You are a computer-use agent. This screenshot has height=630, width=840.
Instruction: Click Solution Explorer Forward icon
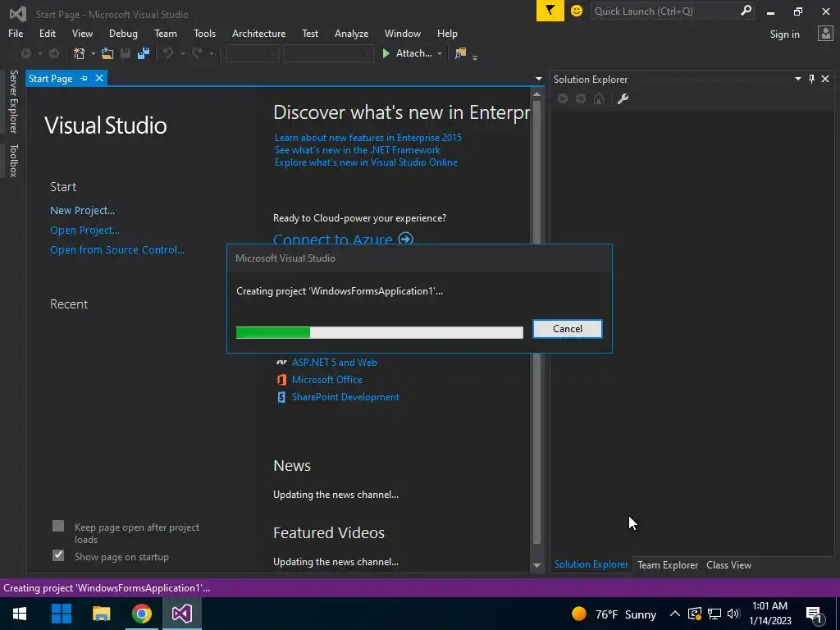click(x=581, y=98)
